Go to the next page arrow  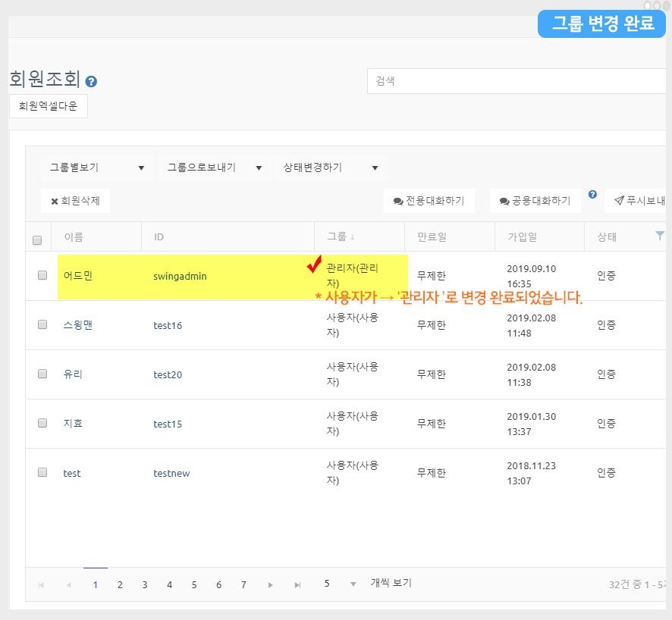(270, 584)
